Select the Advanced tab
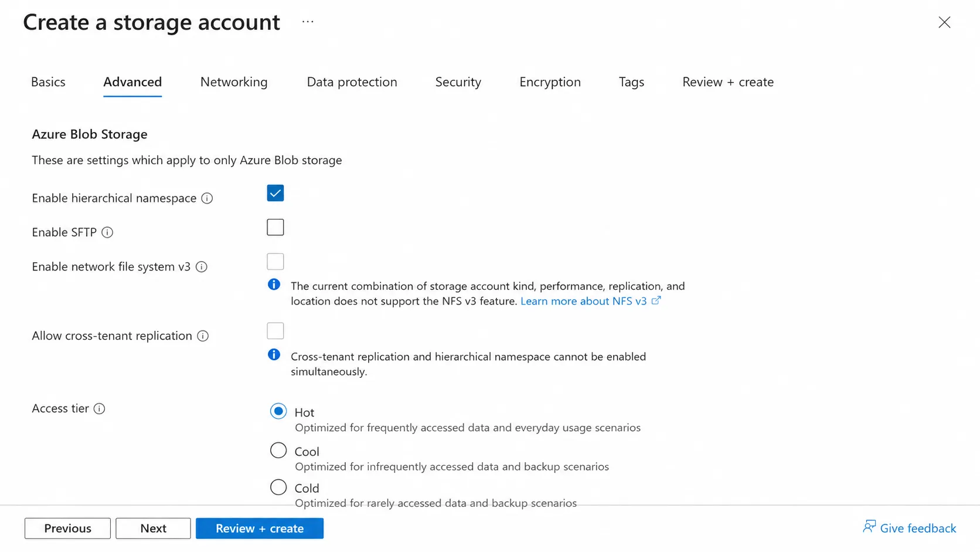Viewport: 980px width, 552px height. pos(132,82)
